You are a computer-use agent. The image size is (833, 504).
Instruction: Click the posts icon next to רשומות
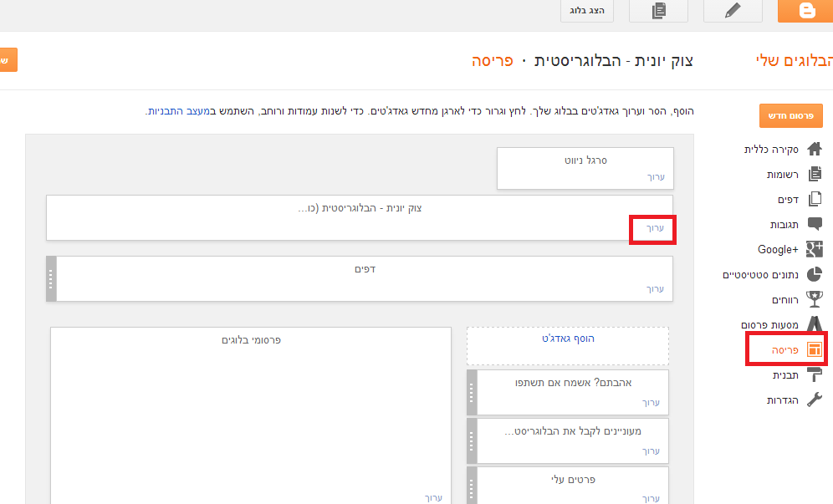pos(815,174)
